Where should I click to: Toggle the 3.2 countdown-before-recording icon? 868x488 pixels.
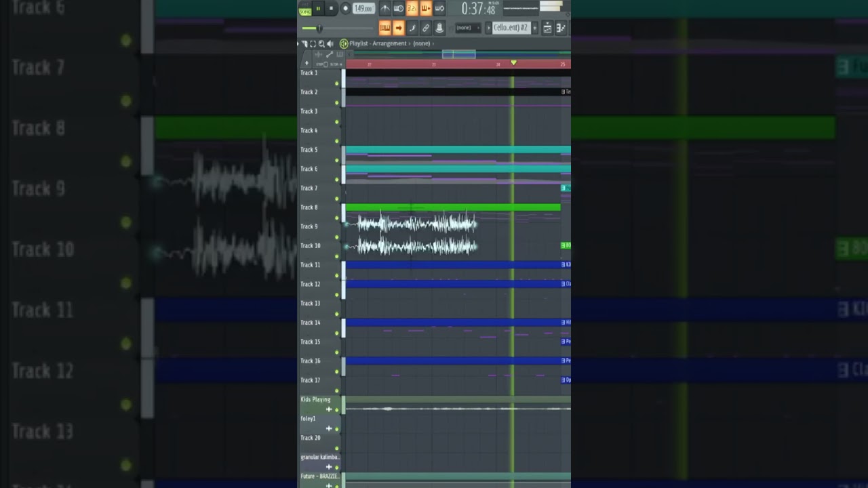[412, 8]
